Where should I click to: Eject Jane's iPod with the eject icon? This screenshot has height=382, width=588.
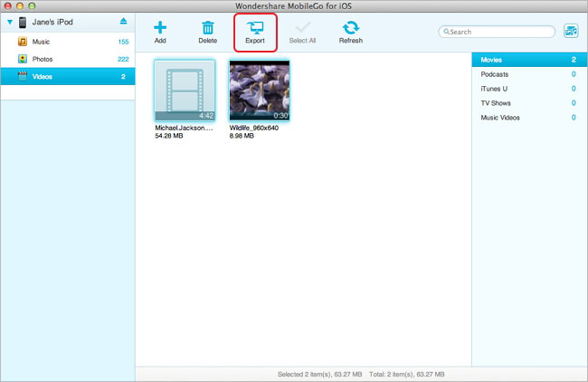coord(123,22)
